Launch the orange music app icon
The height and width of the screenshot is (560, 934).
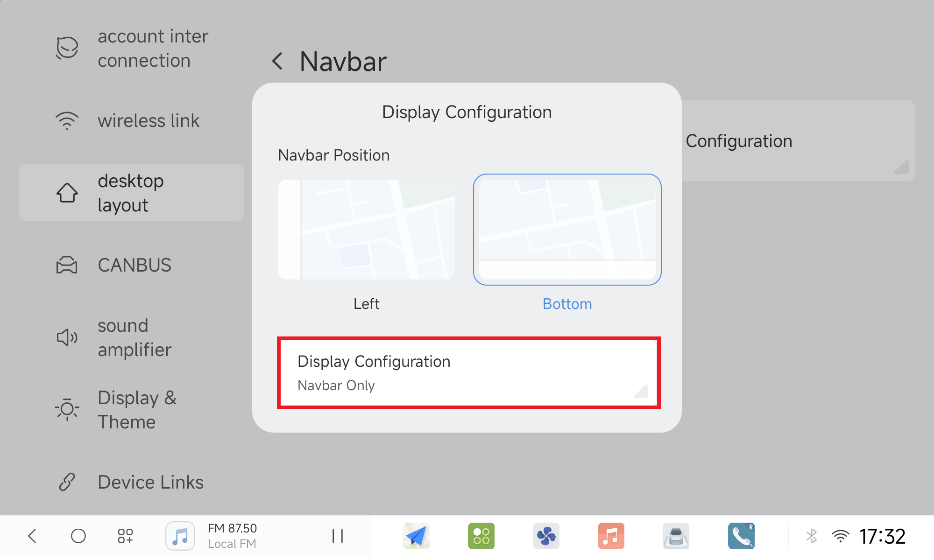click(611, 536)
